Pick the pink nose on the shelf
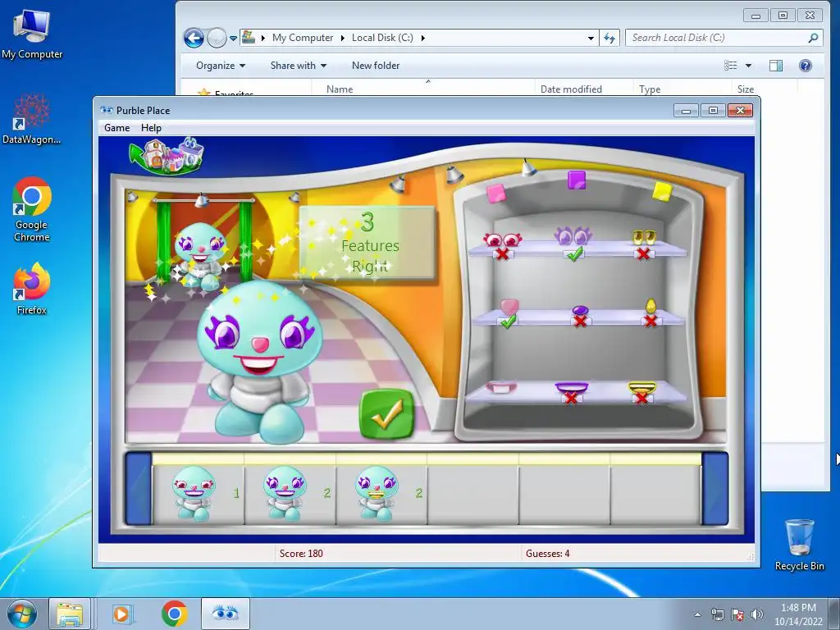This screenshot has width=840, height=630. [x=509, y=307]
